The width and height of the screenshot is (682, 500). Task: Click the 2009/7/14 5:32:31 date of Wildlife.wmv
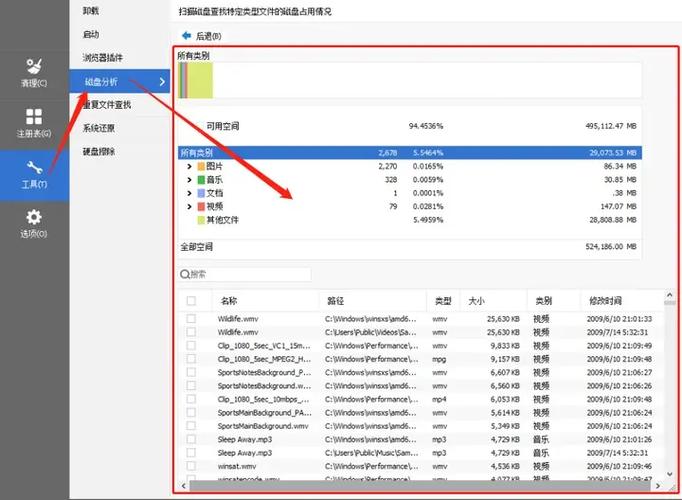617,332
